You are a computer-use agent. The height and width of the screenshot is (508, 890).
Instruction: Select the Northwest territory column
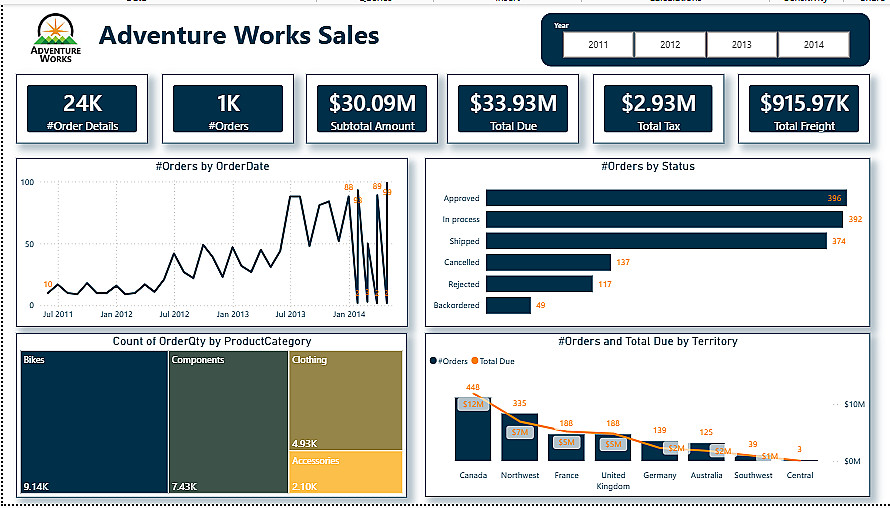point(519,437)
